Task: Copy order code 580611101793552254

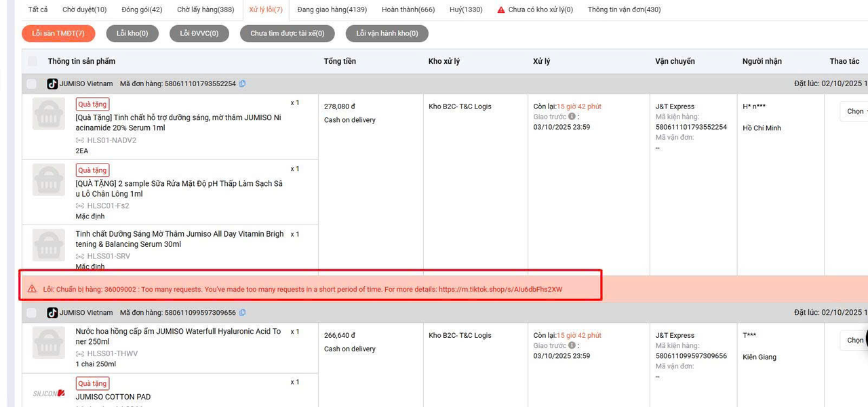Action: click(243, 84)
